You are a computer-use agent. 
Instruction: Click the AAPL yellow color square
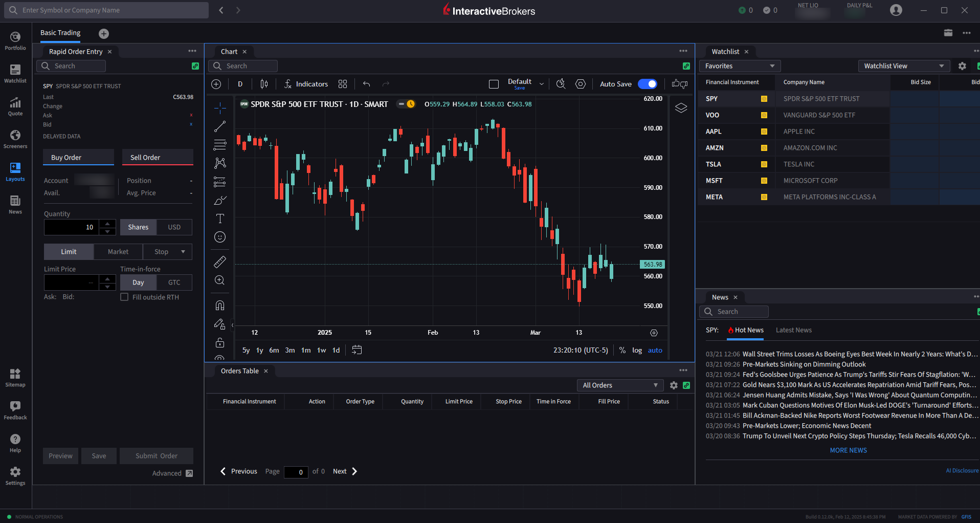764,132
